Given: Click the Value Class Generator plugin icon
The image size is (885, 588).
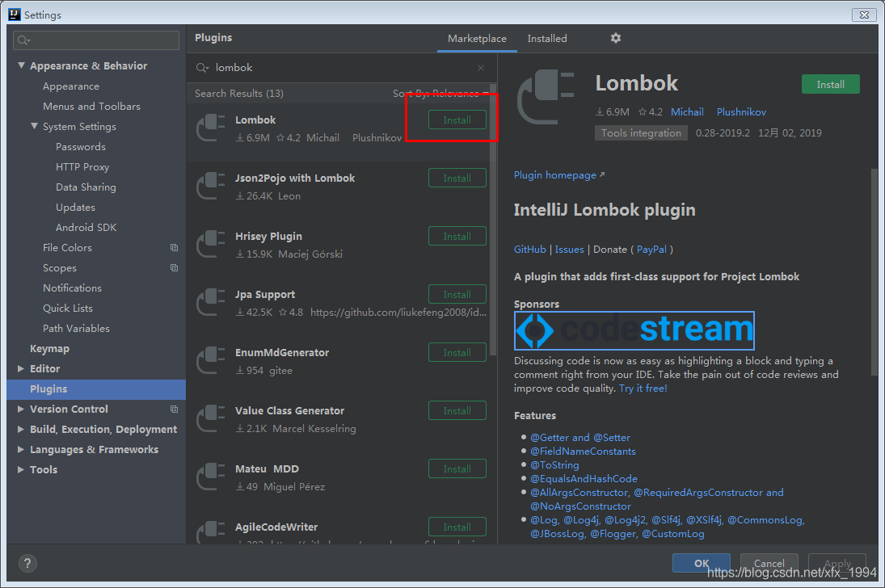Looking at the screenshot, I should point(210,418).
